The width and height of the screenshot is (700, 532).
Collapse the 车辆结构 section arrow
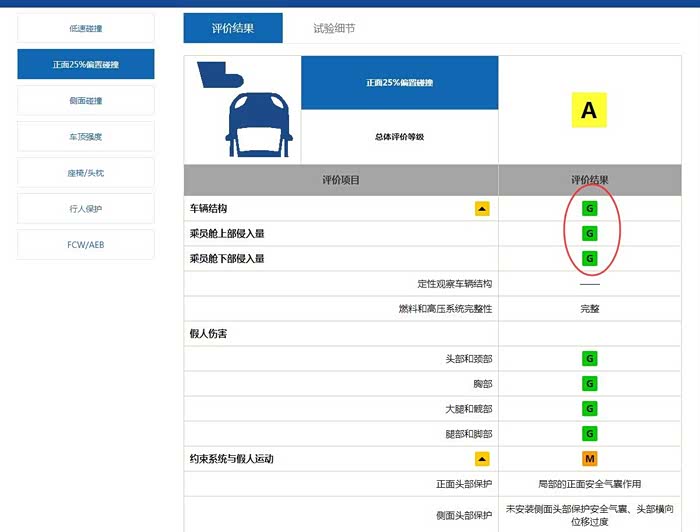click(x=482, y=208)
